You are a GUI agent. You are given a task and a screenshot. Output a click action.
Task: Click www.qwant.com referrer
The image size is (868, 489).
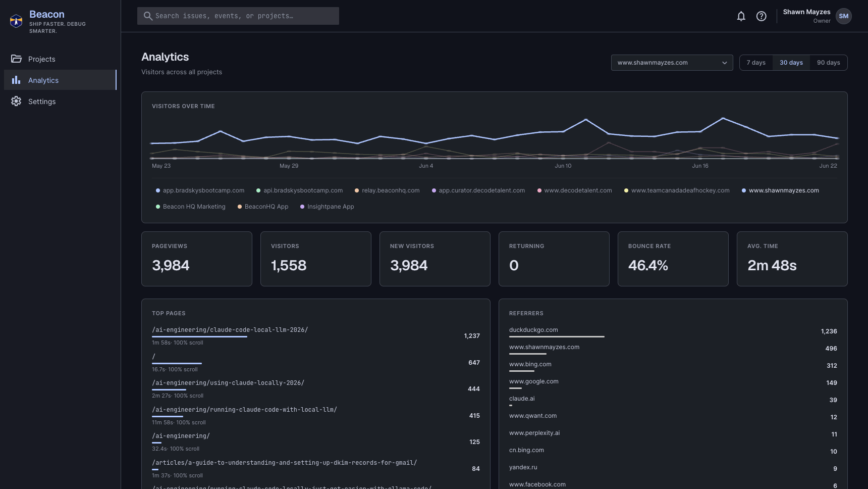(533, 416)
